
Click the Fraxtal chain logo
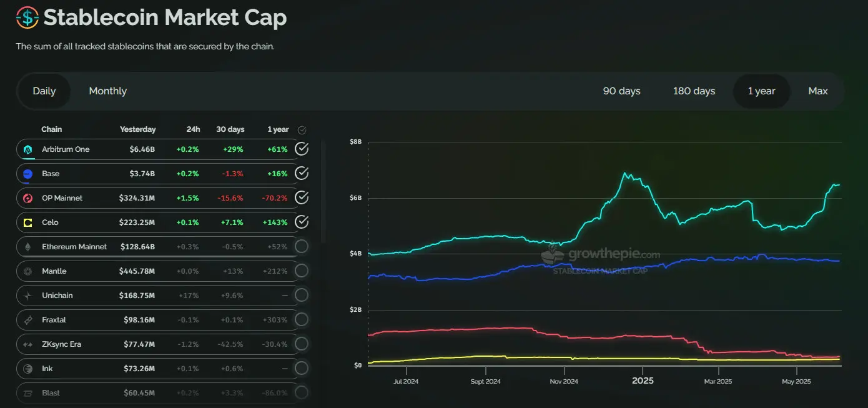tap(27, 320)
